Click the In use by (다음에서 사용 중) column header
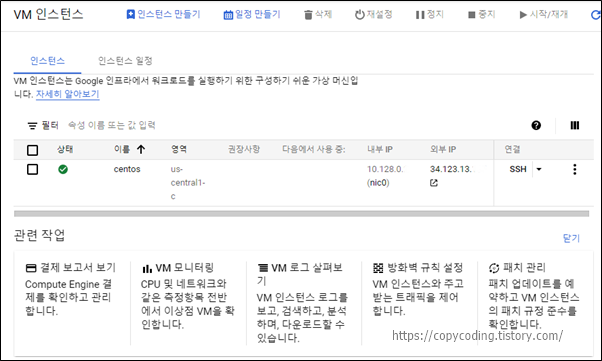Image resolution: width=602 pixels, height=361 pixels. coord(314,149)
